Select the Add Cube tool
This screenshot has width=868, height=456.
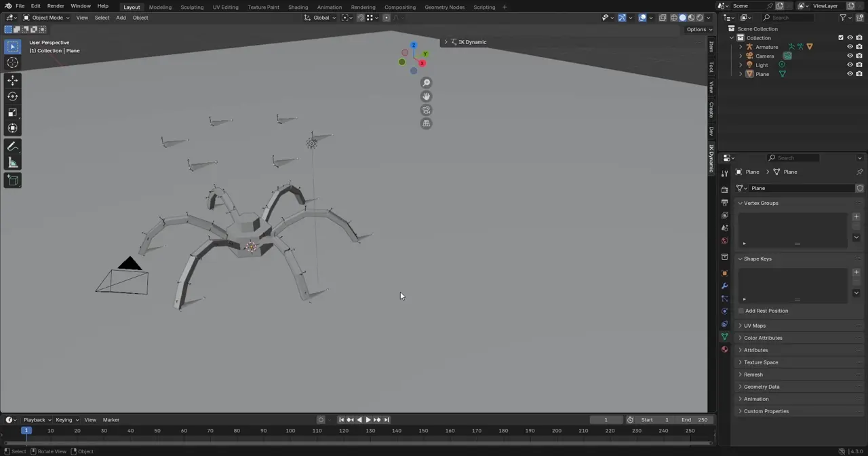[x=12, y=180]
